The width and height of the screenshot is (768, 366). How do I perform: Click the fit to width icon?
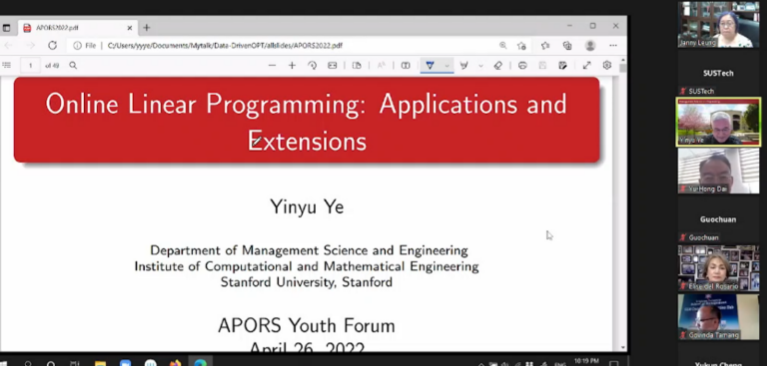[x=333, y=65]
